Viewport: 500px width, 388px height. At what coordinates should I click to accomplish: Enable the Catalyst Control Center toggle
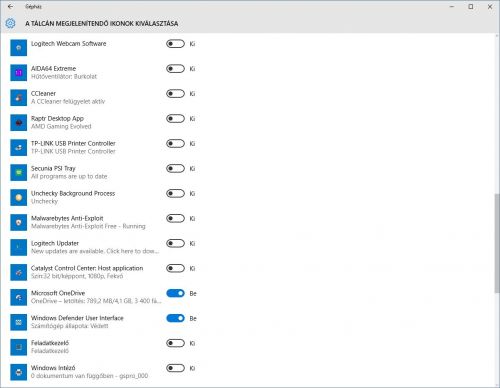(x=175, y=268)
